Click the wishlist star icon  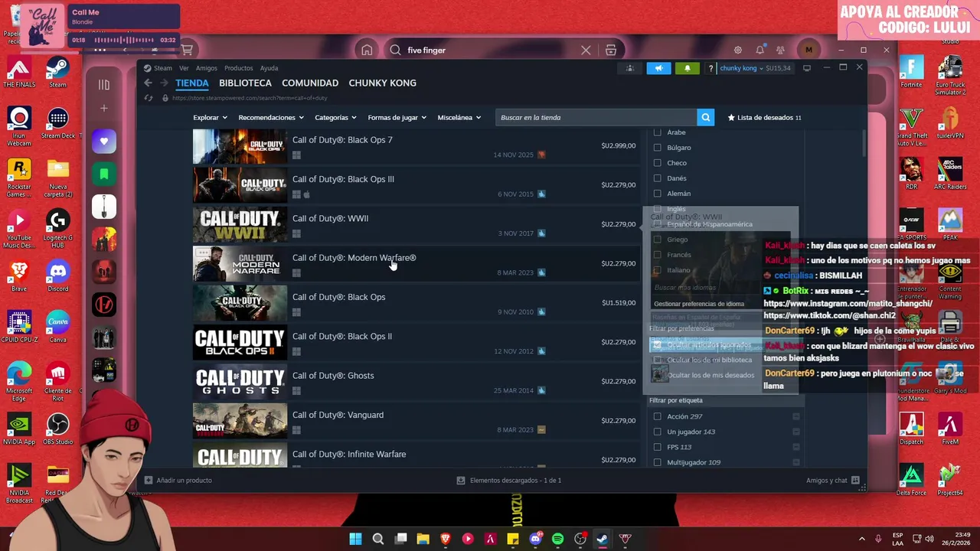coord(731,118)
